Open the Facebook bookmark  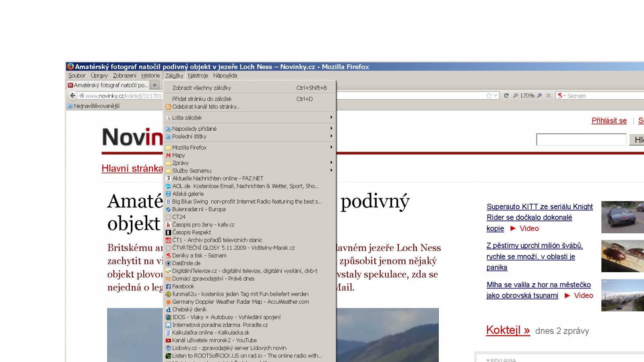pos(250,286)
